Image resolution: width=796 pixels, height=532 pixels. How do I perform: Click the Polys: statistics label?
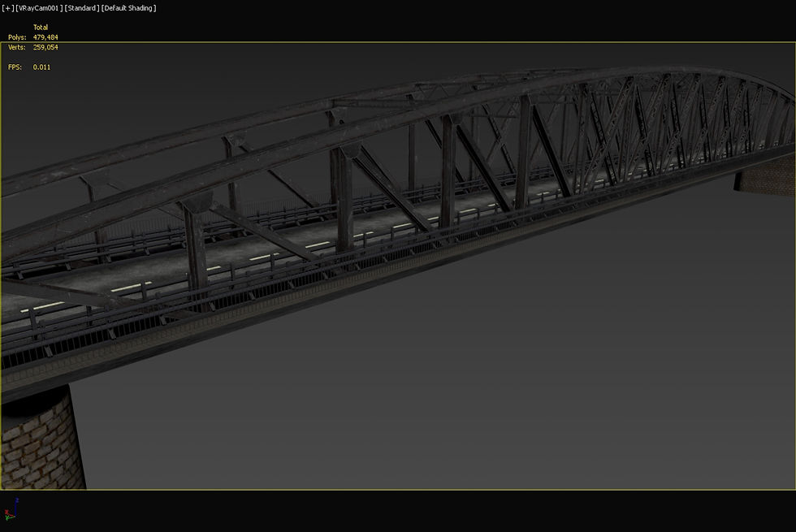pyautogui.click(x=17, y=37)
